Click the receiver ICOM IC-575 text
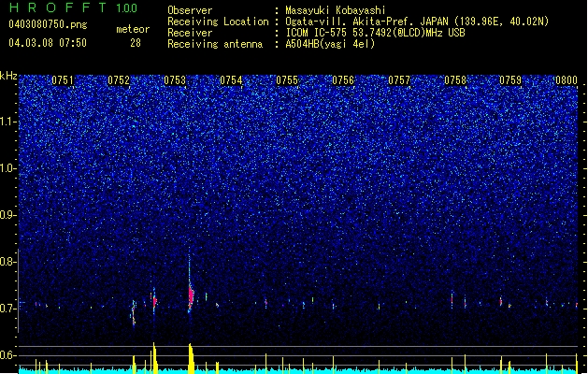This screenshot has width=588, height=374. coord(375,33)
